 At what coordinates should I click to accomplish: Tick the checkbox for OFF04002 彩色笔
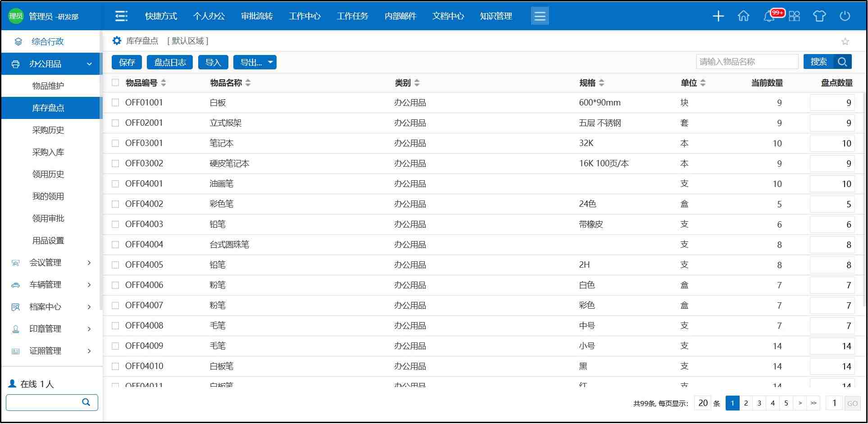(x=115, y=204)
